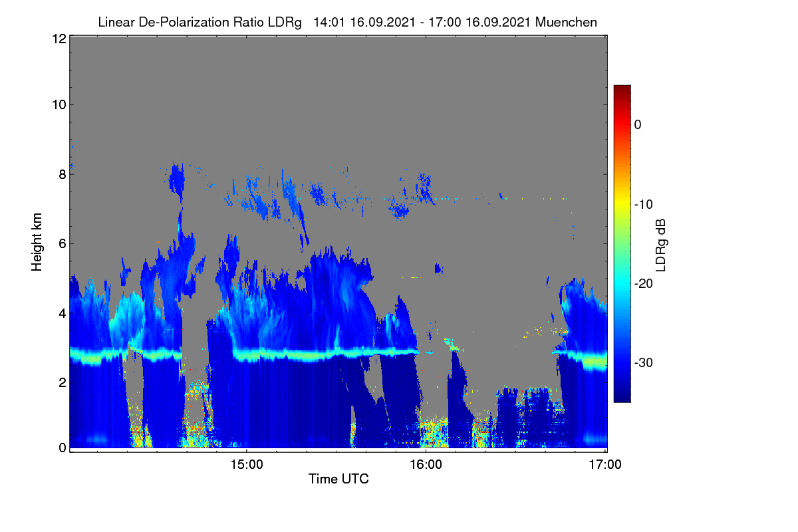Click the 'LDRg dB' colorbar label
This screenshot has height=532, width=798.
click(660, 244)
